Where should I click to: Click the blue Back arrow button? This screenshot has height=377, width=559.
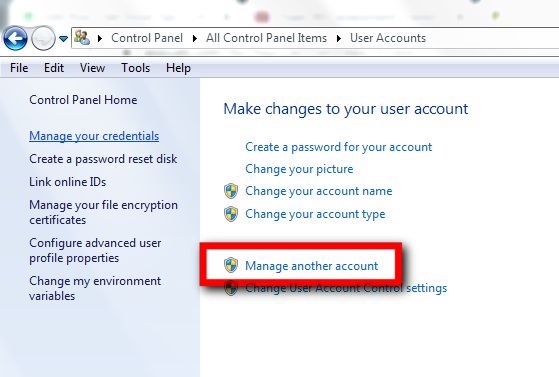tap(15, 38)
